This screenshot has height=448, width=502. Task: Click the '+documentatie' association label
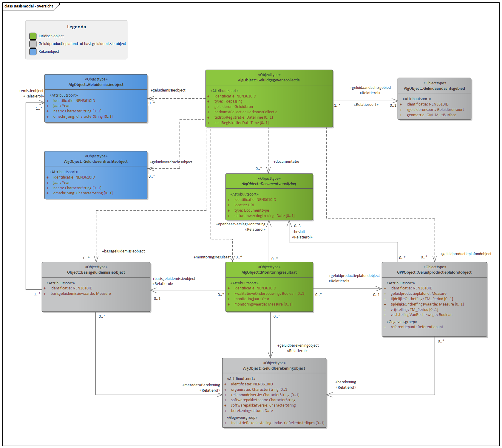(x=286, y=162)
